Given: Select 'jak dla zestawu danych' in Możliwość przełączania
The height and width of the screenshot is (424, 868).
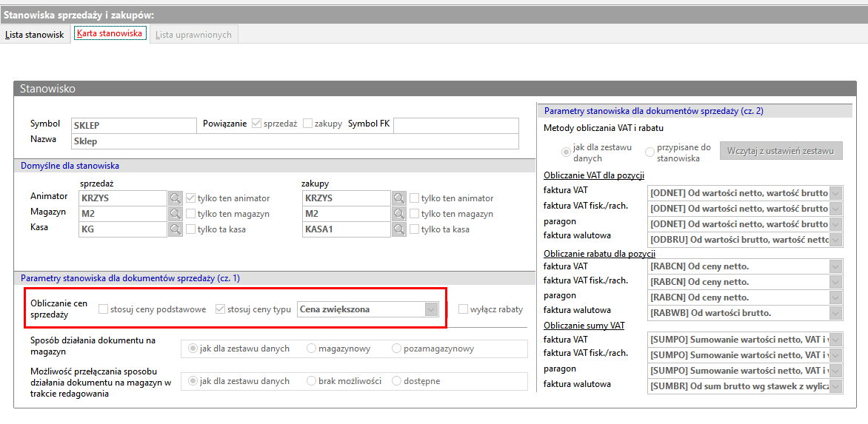Looking at the screenshot, I should 193,381.
